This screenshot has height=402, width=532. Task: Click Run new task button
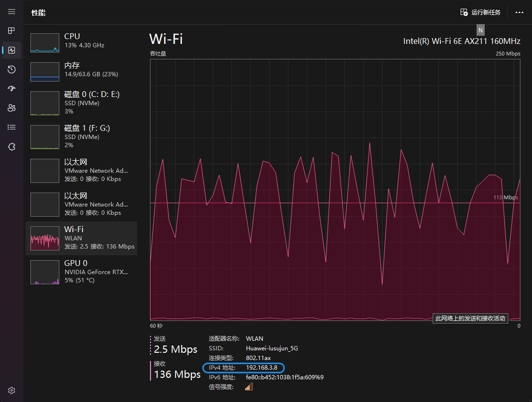[x=480, y=13]
